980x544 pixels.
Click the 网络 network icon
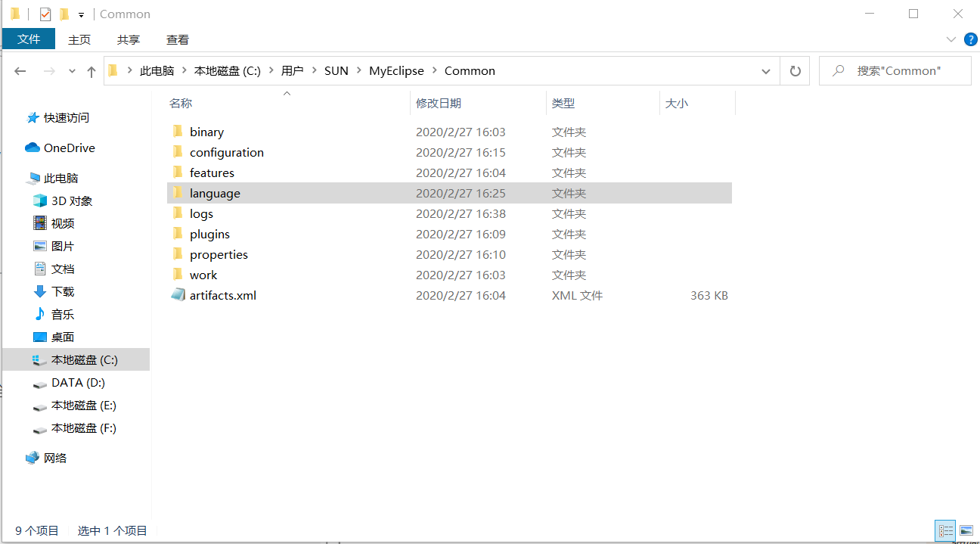pos(33,458)
